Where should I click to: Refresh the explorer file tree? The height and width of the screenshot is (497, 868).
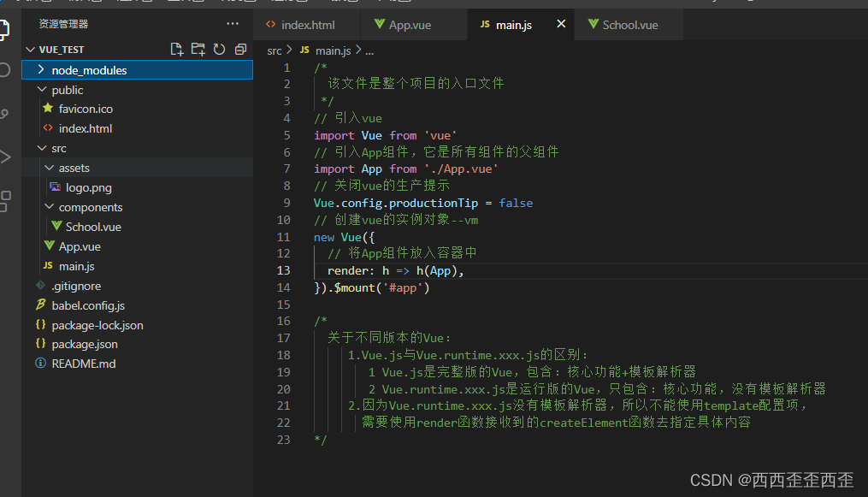click(x=219, y=50)
